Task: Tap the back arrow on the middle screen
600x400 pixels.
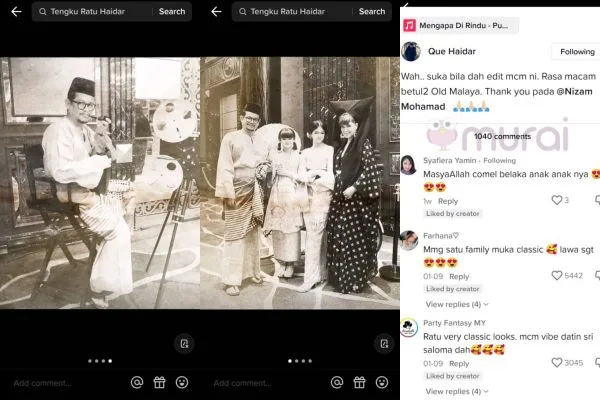Action: 216,12
